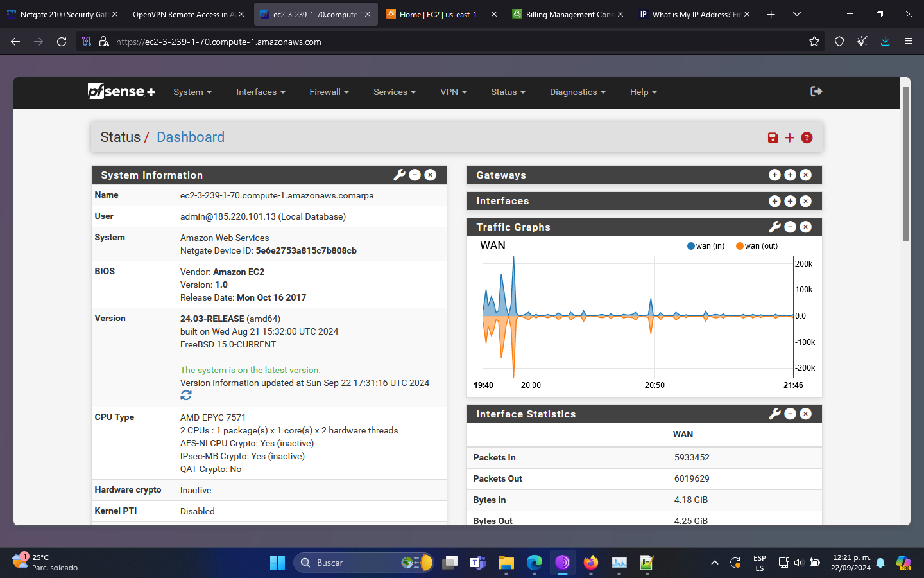Close the What is My IP Address tab

[x=747, y=14]
